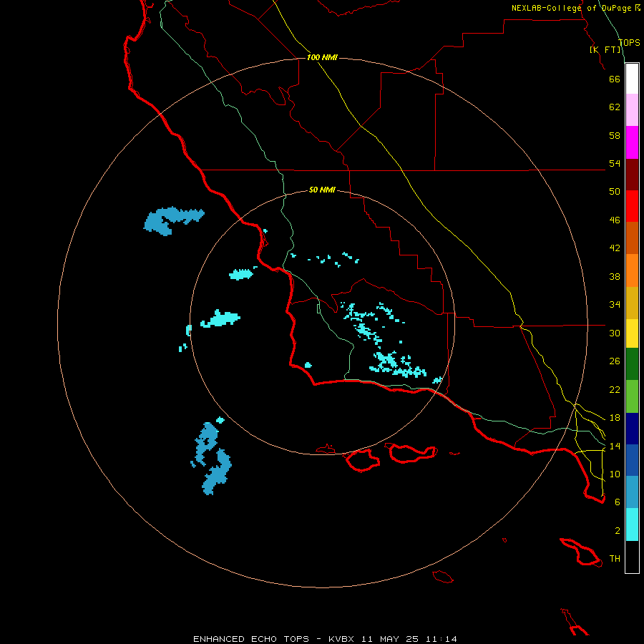Screen dimensions: 644x644
Task: Pick the orange 38-42 legend swatch
Action: coord(632,270)
